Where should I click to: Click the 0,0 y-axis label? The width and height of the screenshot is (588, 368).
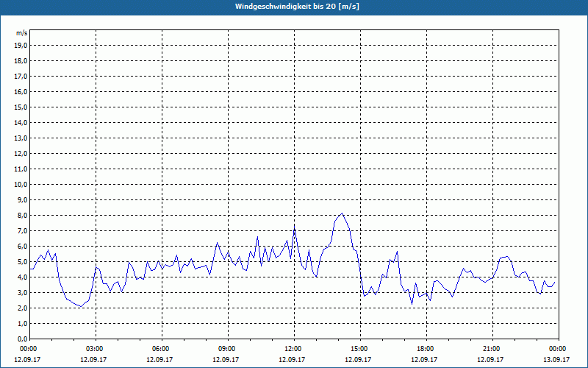pos(23,339)
